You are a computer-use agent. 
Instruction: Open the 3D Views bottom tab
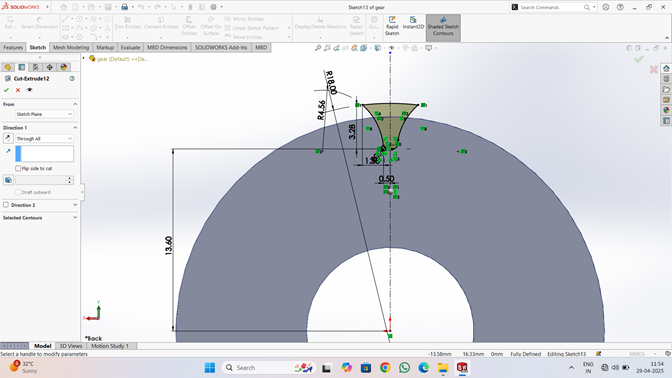point(71,346)
